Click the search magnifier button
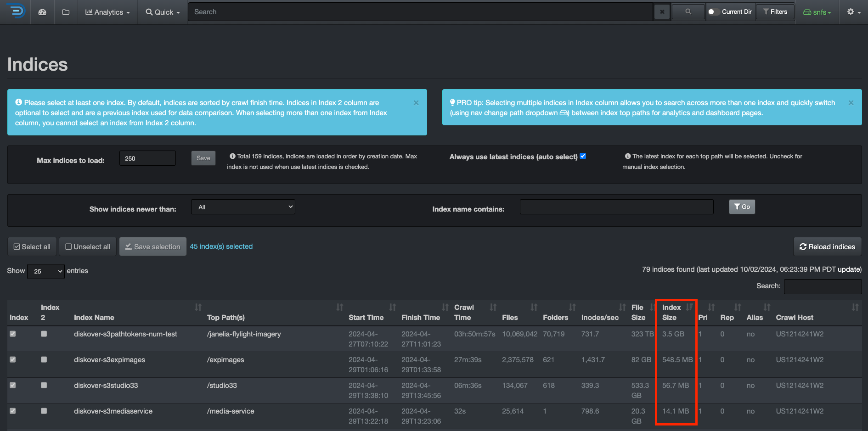868x431 pixels. [x=688, y=11]
